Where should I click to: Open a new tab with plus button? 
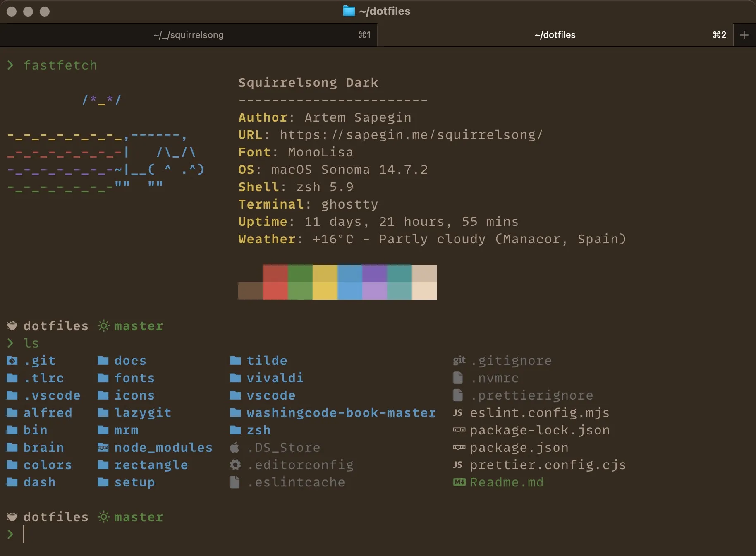coord(744,35)
